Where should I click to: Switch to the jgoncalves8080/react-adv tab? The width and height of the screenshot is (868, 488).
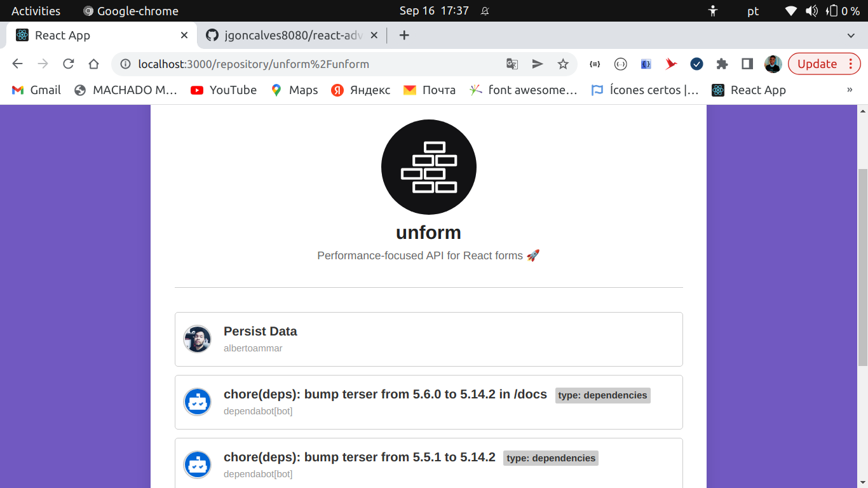click(289, 36)
